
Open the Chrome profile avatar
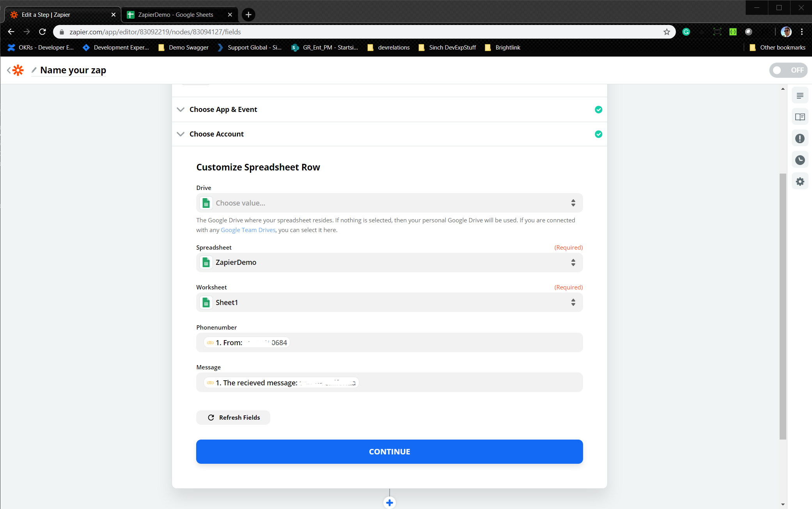click(x=786, y=32)
